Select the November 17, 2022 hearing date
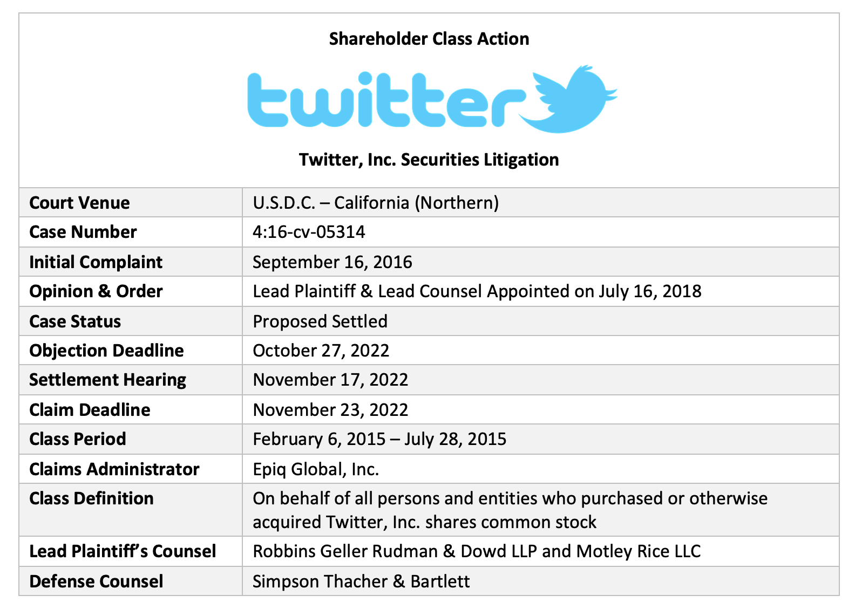The image size is (855, 616). tap(330, 380)
